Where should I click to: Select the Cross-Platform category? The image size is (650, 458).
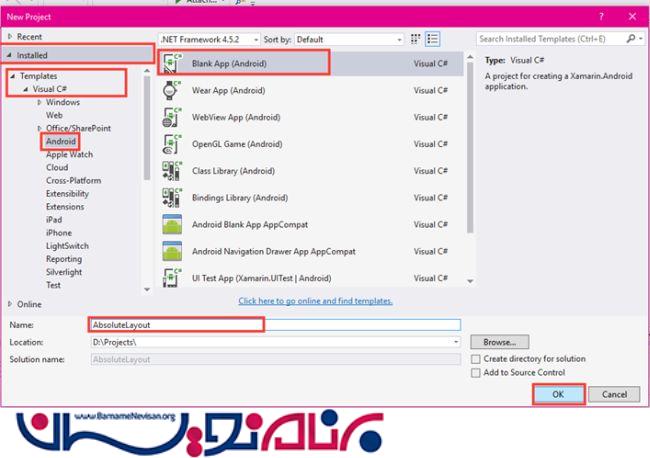tap(73, 180)
